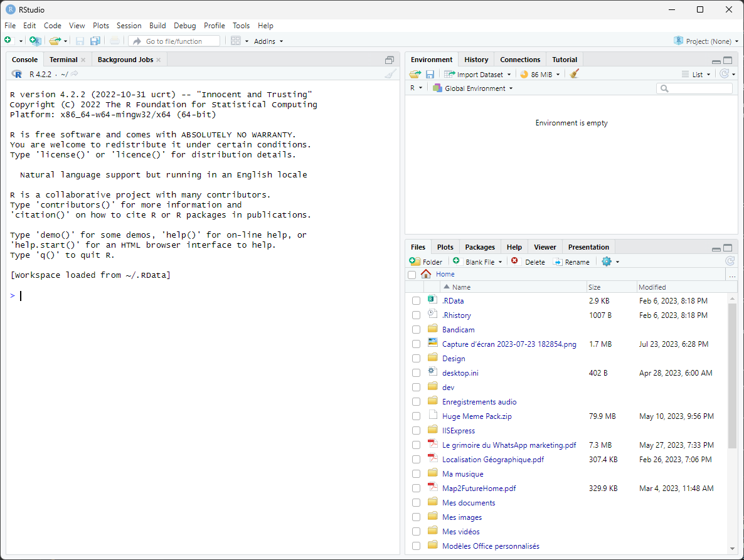Open the Project (None) dropdown
The height and width of the screenshot is (560, 744).
(x=706, y=41)
